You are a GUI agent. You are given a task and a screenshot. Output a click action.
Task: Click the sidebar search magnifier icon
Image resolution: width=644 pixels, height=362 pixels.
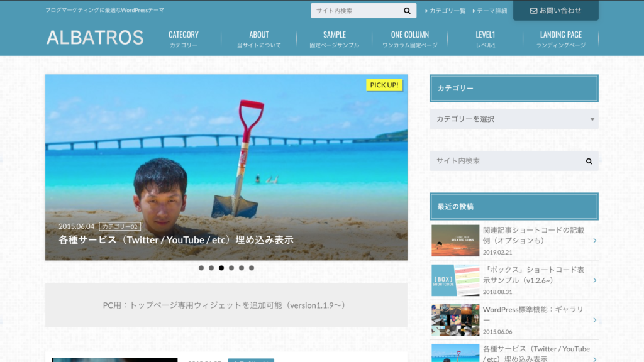(589, 162)
